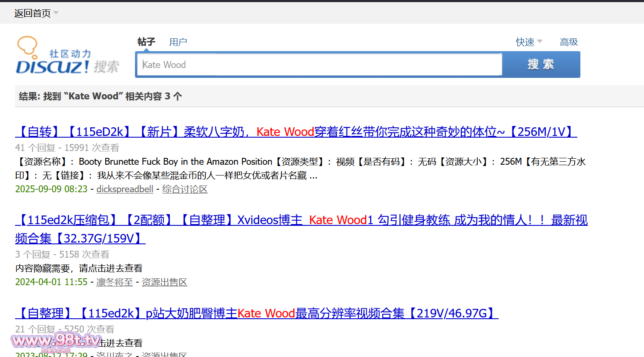The height and width of the screenshot is (357, 644).
Task: Open the result title containing 【32.37G/159V】
Action: click(x=301, y=229)
